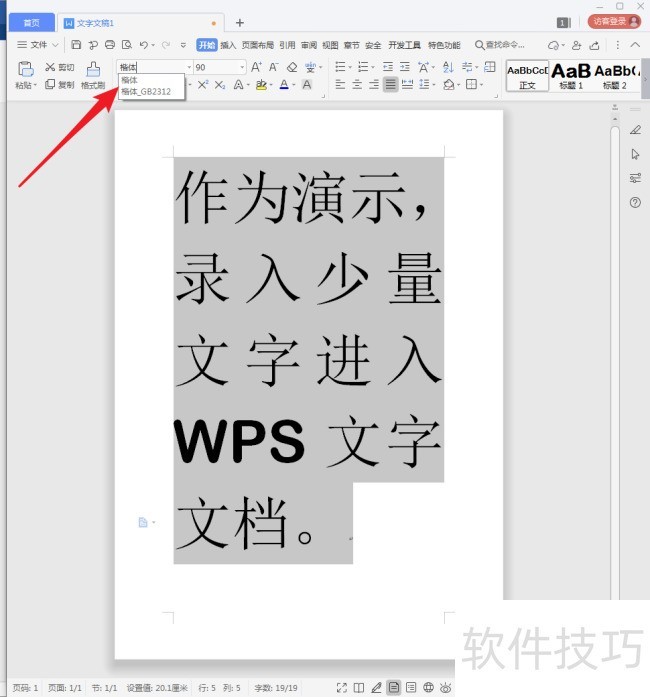The width and height of the screenshot is (650, 697).
Task: Toggle page layout view in status bar
Action: coord(393,688)
